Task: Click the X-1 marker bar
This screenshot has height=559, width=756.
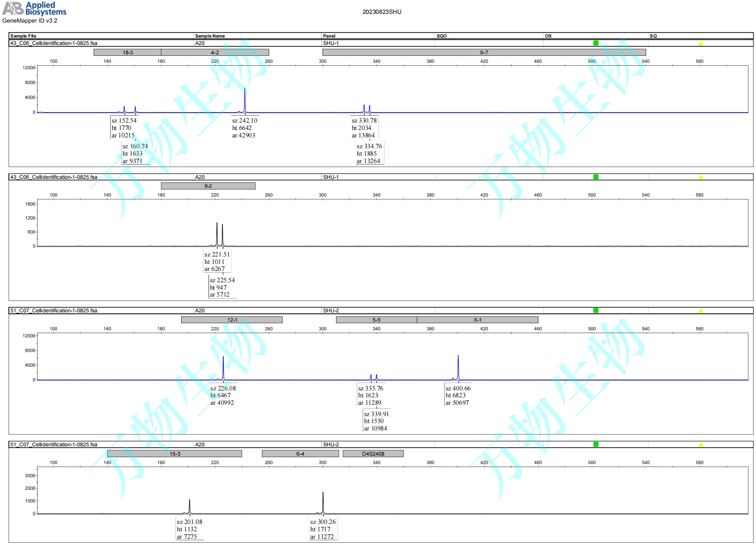Action: (x=477, y=320)
